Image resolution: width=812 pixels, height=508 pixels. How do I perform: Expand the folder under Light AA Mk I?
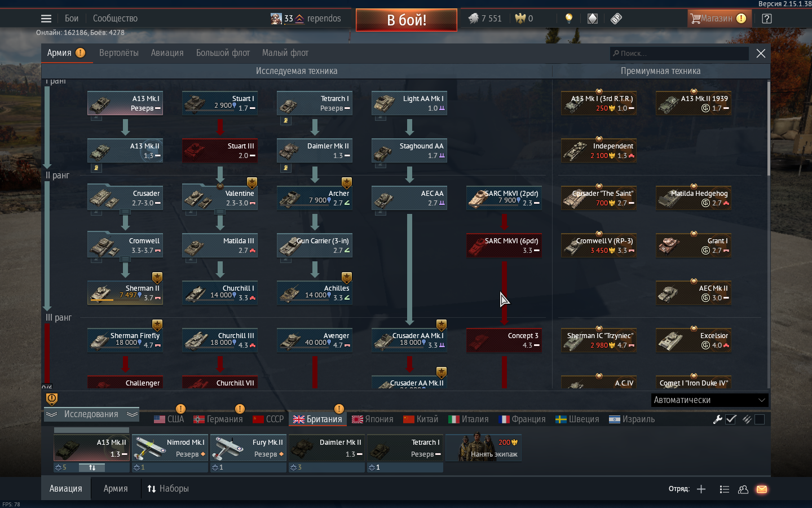coord(381,118)
